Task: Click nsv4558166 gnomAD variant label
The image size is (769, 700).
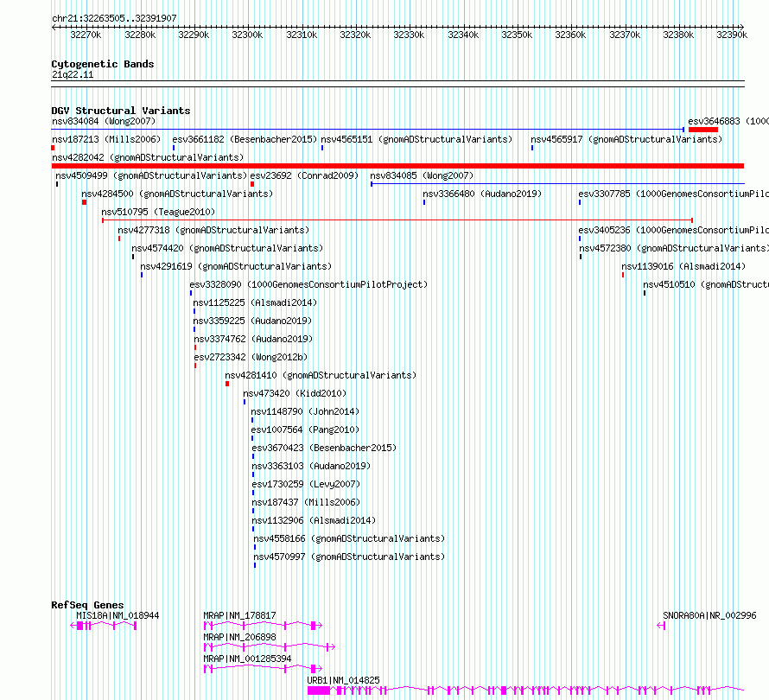Action: coord(349,538)
